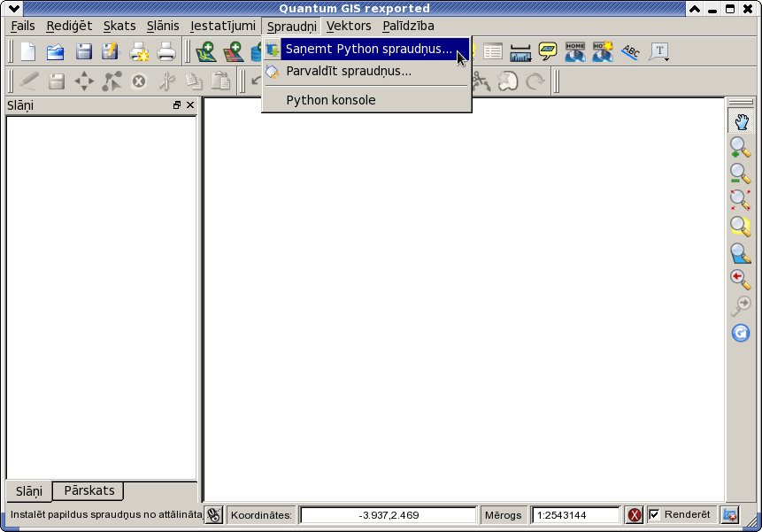This screenshot has width=762, height=532.
Task: Open the Fails menu
Action: [23, 26]
